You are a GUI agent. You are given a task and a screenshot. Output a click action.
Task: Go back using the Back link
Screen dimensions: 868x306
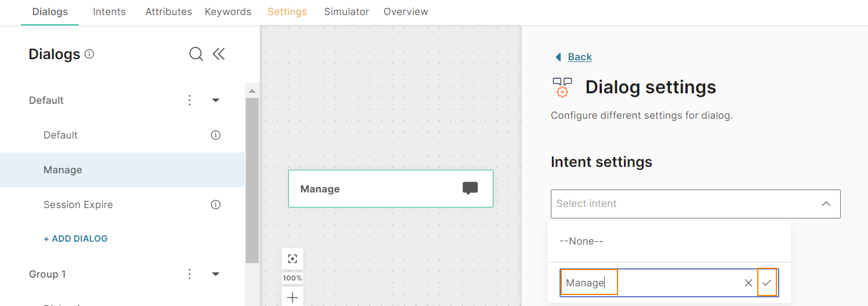point(580,57)
